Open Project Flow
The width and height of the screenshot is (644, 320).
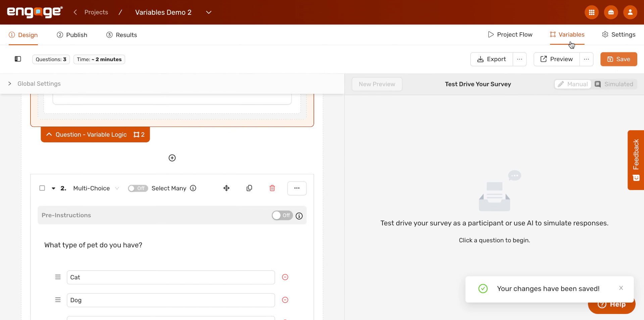coord(510,35)
